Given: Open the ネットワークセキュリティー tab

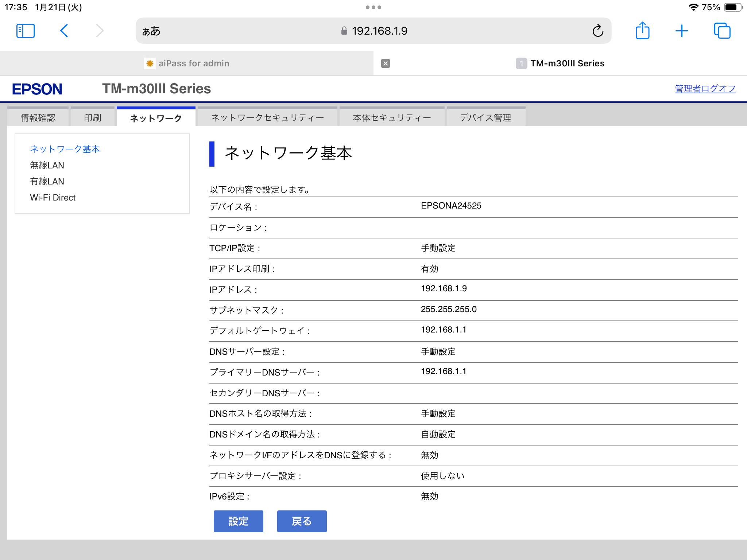Looking at the screenshot, I should click(x=267, y=117).
